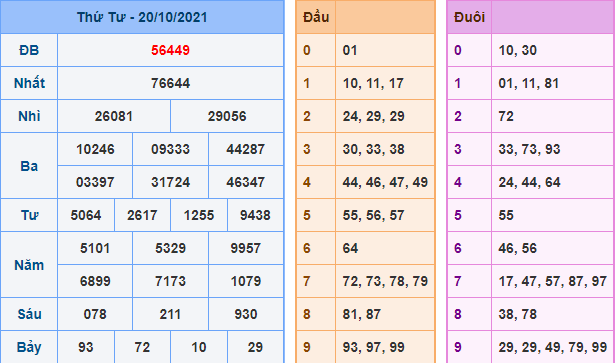Select the Ba number 44287
This screenshot has width=615, height=363.
point(246,149)
